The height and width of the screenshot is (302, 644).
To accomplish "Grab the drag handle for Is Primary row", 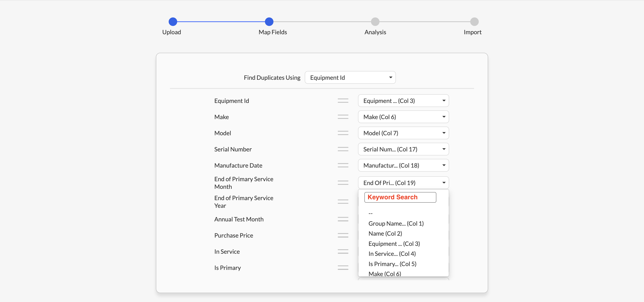I will (343, 268).
